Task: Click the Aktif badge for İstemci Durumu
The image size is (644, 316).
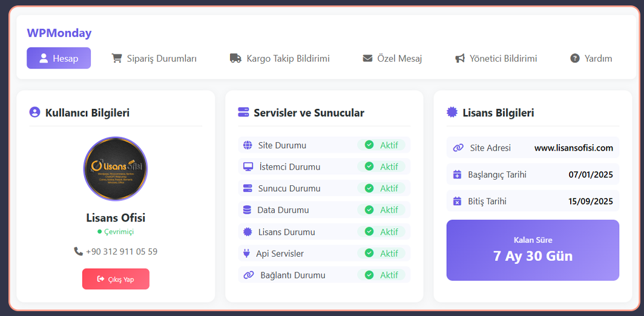Action: (x=381, y=167)
